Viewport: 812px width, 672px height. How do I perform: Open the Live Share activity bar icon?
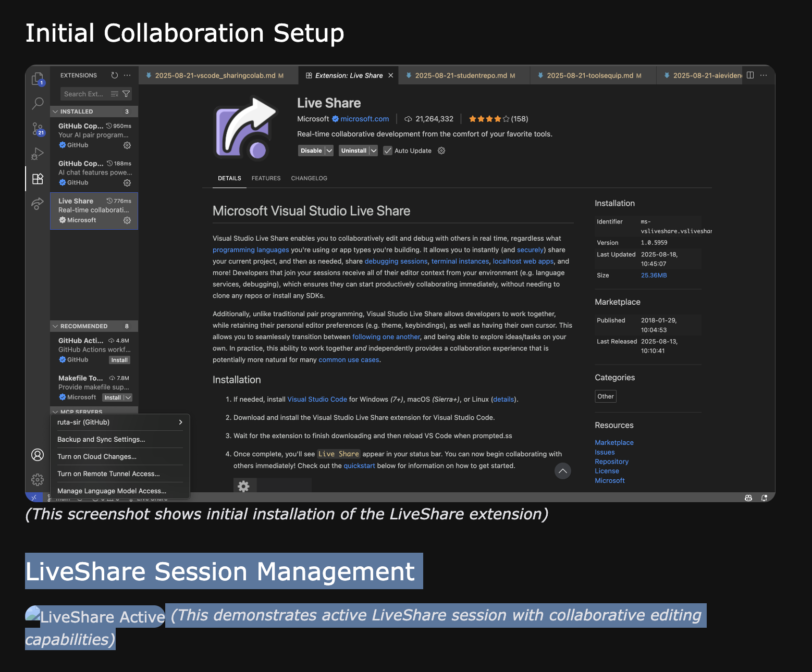pos(38,204)
